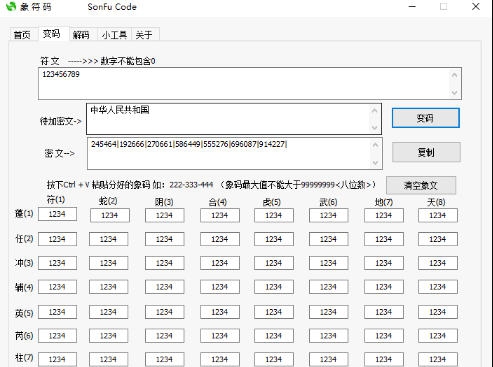Click scroll-down arrow of 待加密文 box
This screenshot has width=493, height=367.
coord(375,128)
